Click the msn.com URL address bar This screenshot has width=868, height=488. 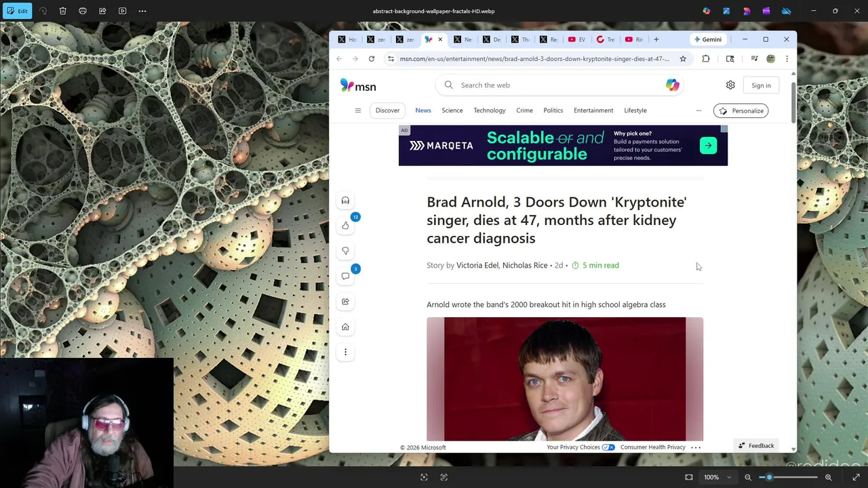(x=534, y=59)
